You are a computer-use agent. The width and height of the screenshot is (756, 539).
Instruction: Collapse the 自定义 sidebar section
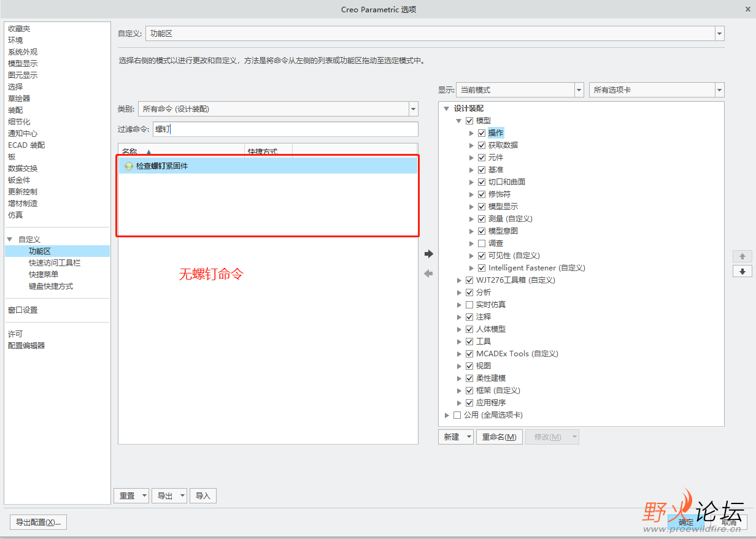[10, 240]
